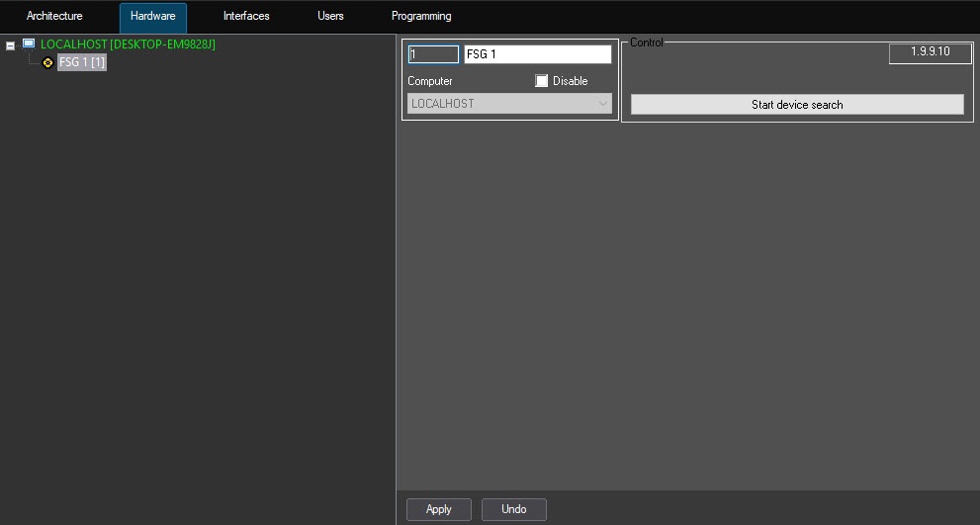This screenshot has width=980, height=525.
Task: Click the Apply button
Action: (439, 509)
